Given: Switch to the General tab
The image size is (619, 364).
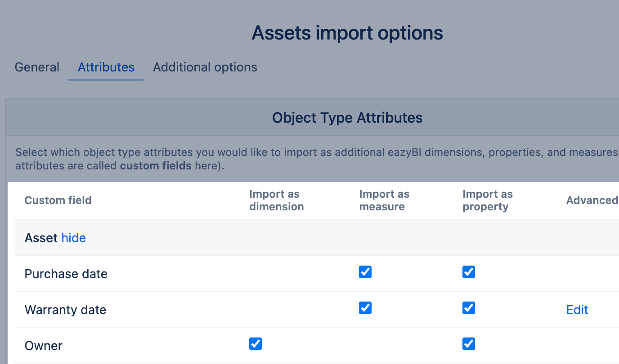Looking at the screenshot, I should point(37,67).
